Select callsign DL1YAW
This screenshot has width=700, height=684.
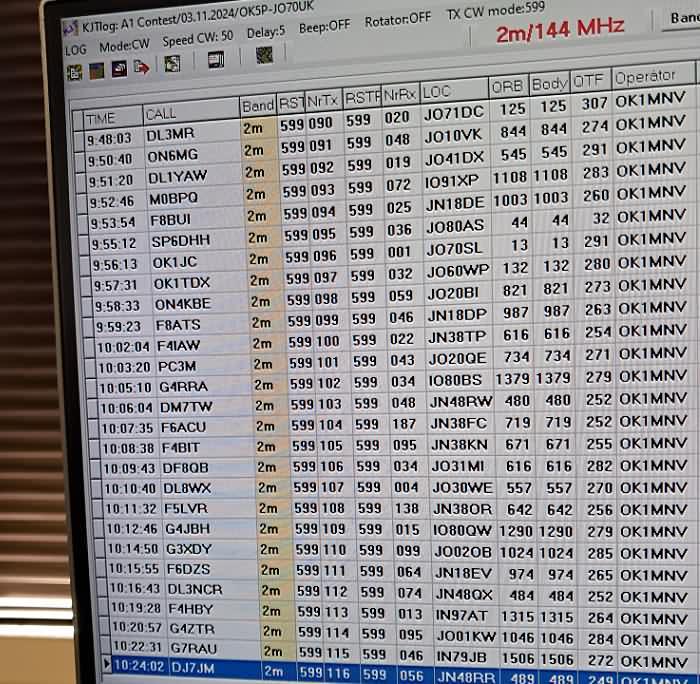click(178, 177)
